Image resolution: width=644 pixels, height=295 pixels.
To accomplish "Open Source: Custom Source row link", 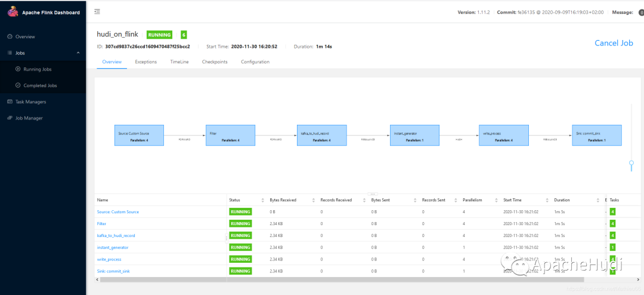I will pyautogui.click(x=118, y=212).
